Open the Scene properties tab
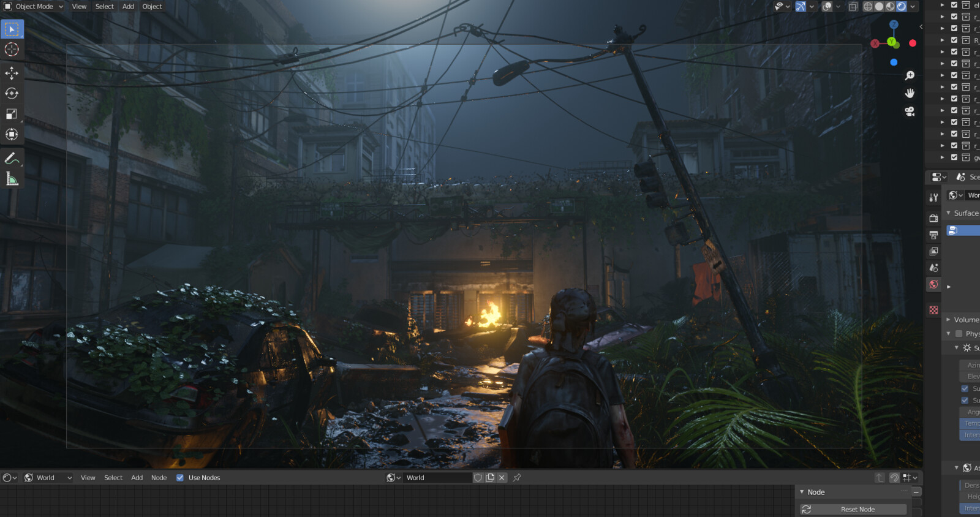The height and width of the screenshot is (517, 980). point(933,268)
